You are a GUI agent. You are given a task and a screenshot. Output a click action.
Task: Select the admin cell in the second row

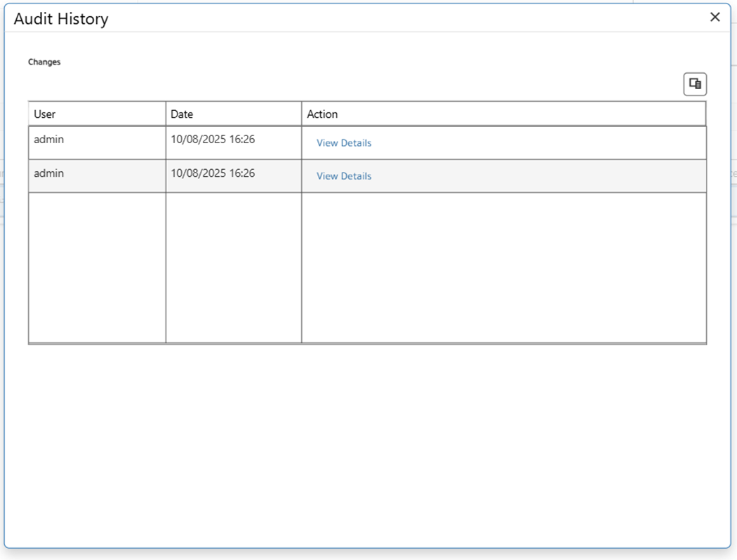(x=49, y=173)
